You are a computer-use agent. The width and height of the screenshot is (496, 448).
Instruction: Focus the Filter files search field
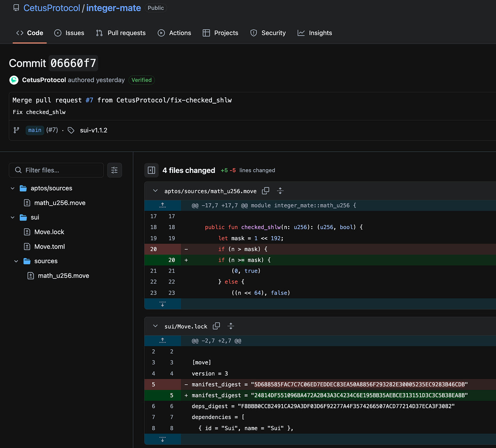click(56, 170)
